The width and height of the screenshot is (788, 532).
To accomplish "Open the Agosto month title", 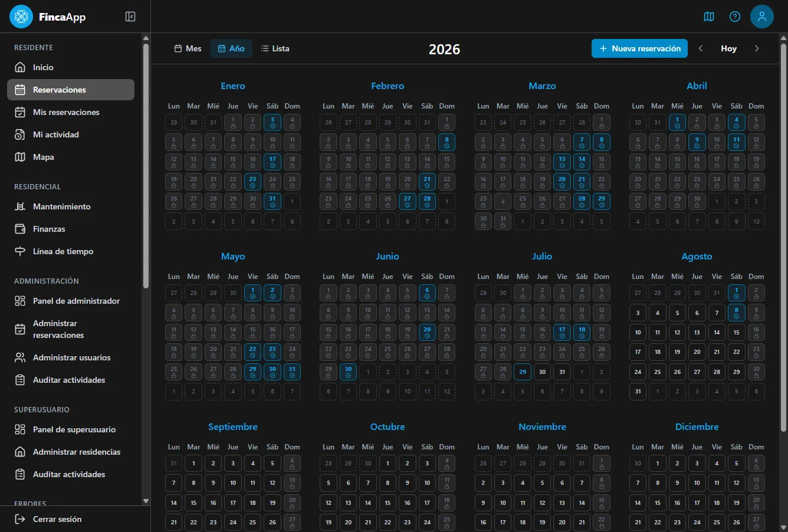I will 697,256.
